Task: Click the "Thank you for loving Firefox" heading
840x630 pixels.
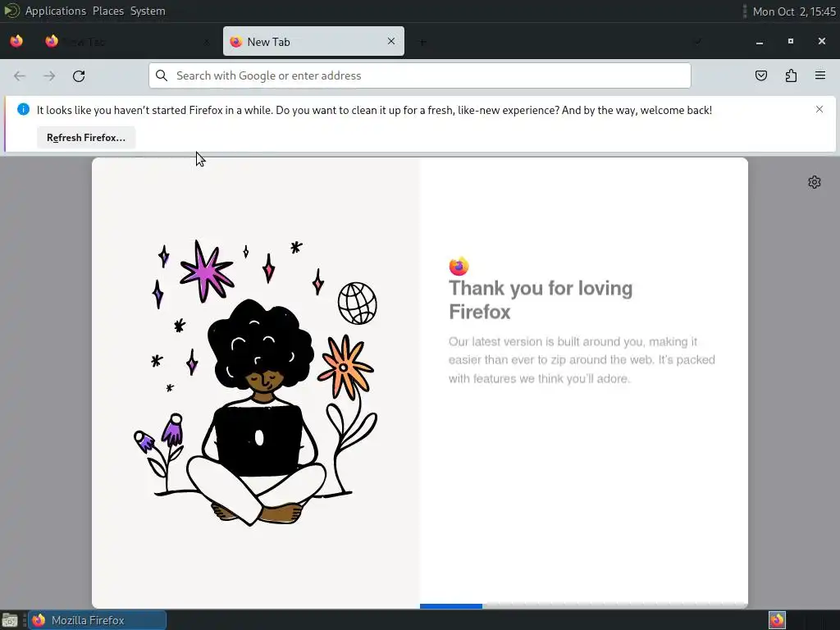Action: point(541,300)
